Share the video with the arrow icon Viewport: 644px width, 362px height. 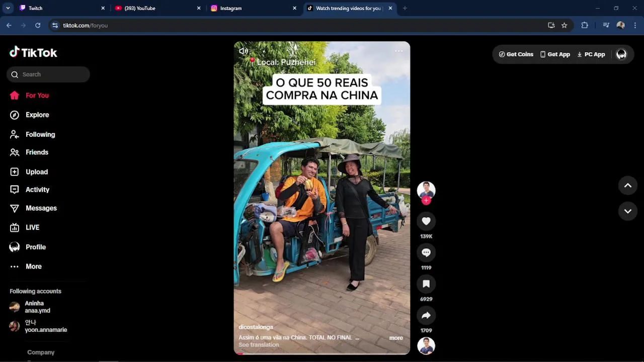426,315
